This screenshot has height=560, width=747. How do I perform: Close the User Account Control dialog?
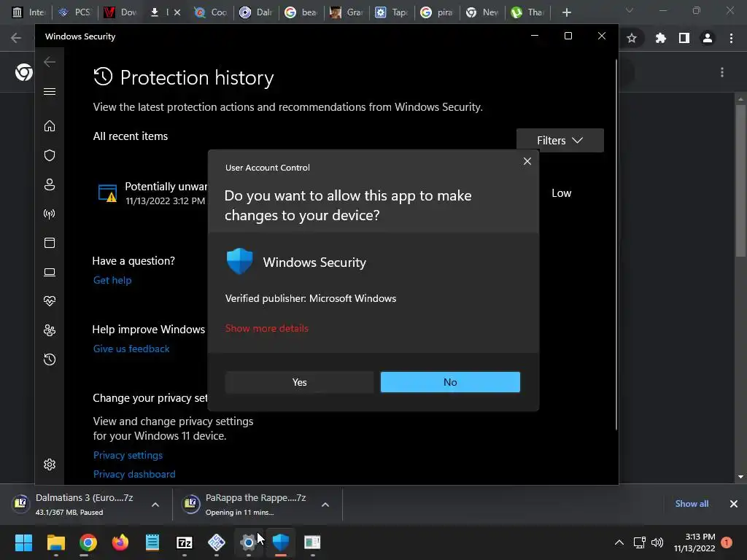[x=527, y=161]
